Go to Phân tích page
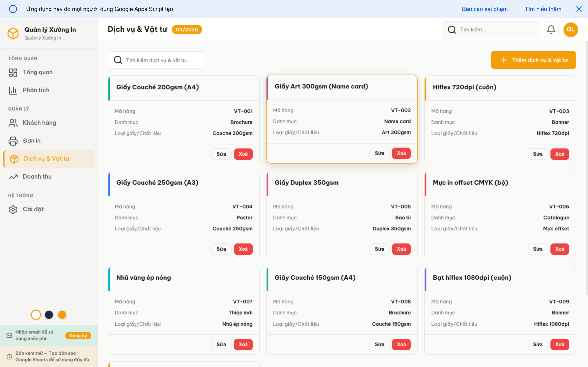588x367 pixels. (x=36, y=90)
